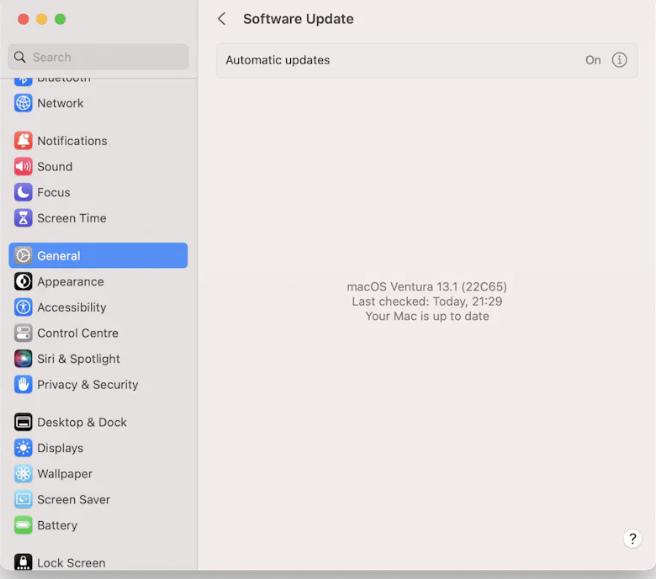Click the 'macOS Ventura 13.1 (22C65)' text
Image resolution: width=656 pixels, height=579 pixels.
coord(427,287)
